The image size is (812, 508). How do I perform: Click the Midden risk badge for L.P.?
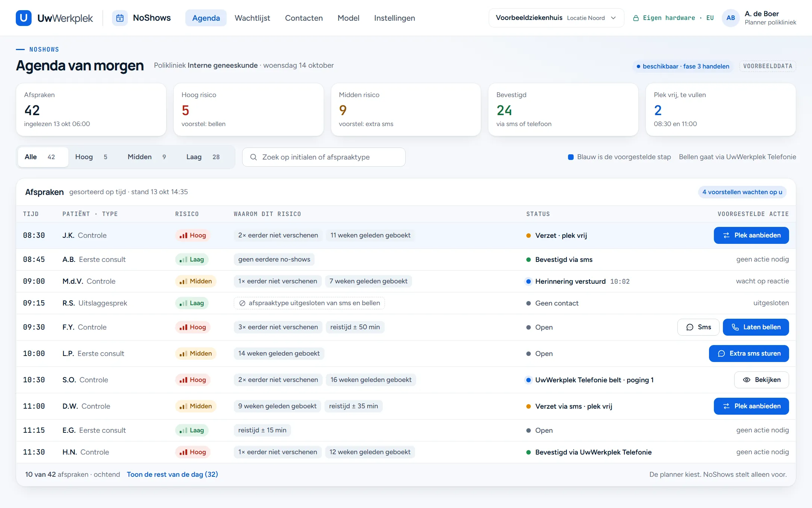tap(195, 353)
